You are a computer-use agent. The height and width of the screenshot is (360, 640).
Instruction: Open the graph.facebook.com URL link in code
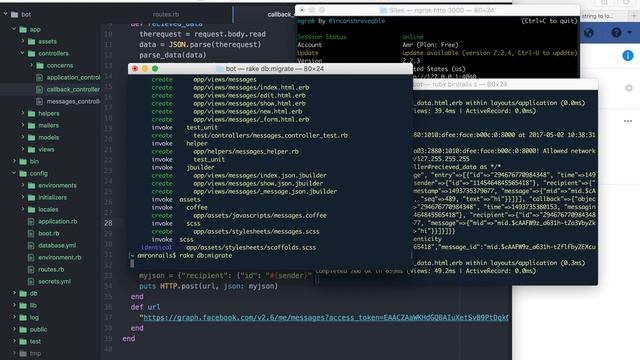click(x=325, y=318)
